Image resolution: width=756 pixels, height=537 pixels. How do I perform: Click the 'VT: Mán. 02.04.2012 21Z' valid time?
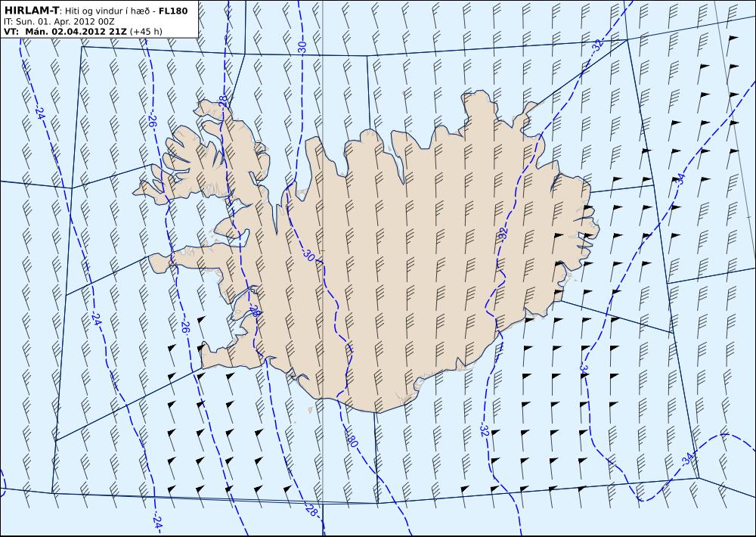(66, 32)
